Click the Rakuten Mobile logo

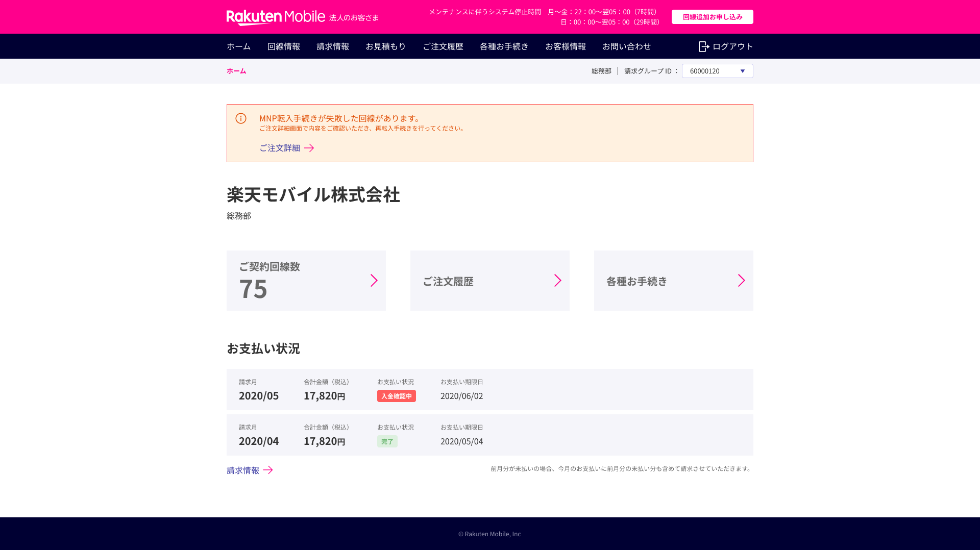tap(276, 16)
